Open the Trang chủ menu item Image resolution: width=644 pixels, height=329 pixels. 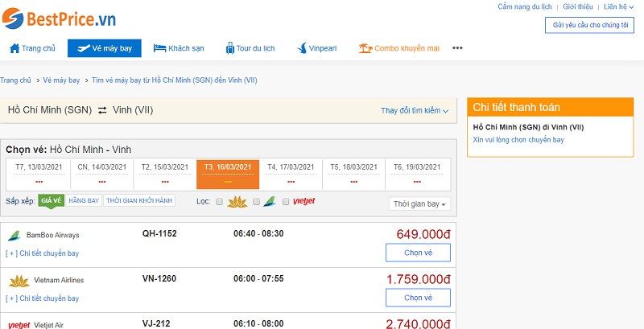coord(32,48)
